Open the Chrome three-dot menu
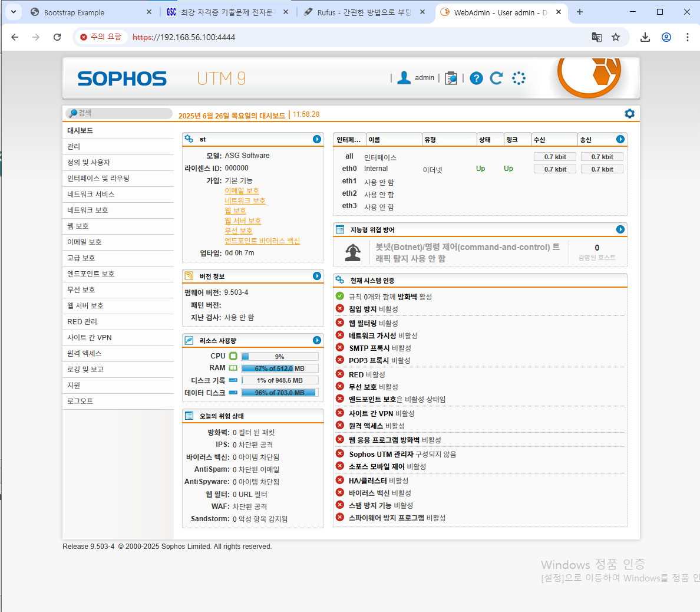 pyautogui.click(x=688, y=37)
